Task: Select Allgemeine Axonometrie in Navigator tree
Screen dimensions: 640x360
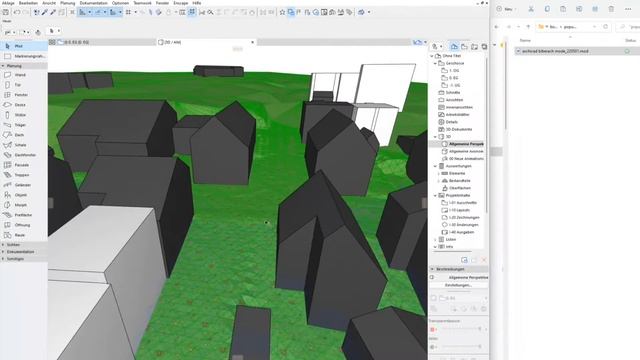Action: point(462,151)
